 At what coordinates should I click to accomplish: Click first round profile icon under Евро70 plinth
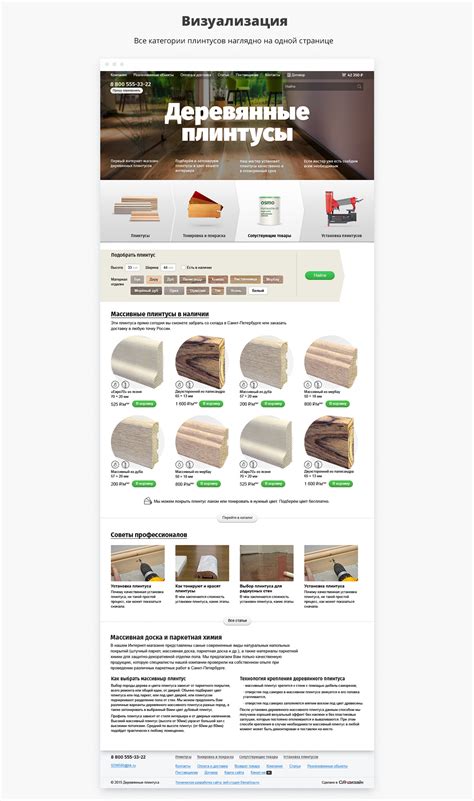(x=115, y=384)
